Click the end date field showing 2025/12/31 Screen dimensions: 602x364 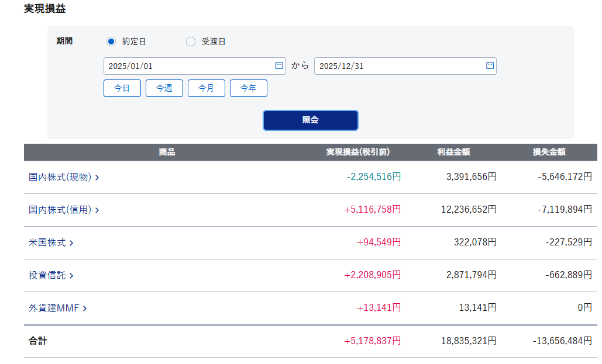pos(398,66)
